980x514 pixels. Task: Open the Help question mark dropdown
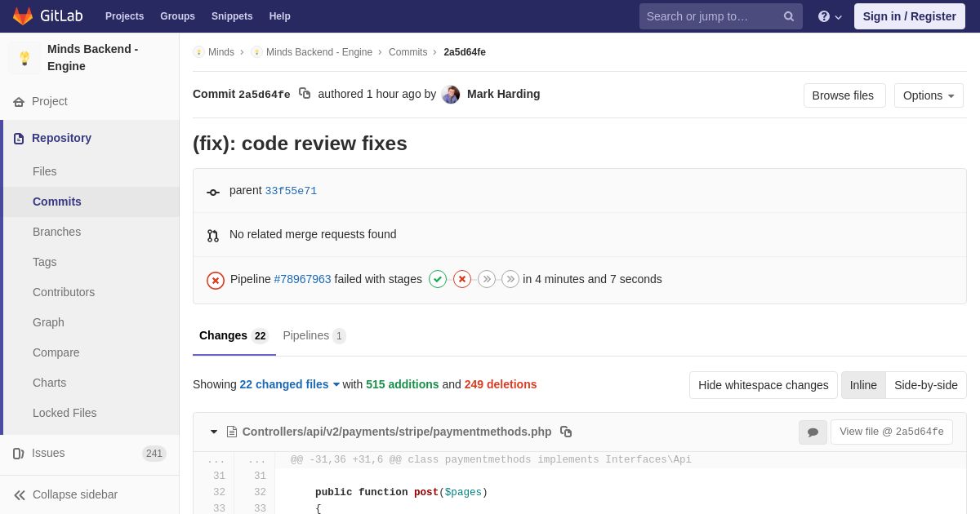click(x=829, y=16)
